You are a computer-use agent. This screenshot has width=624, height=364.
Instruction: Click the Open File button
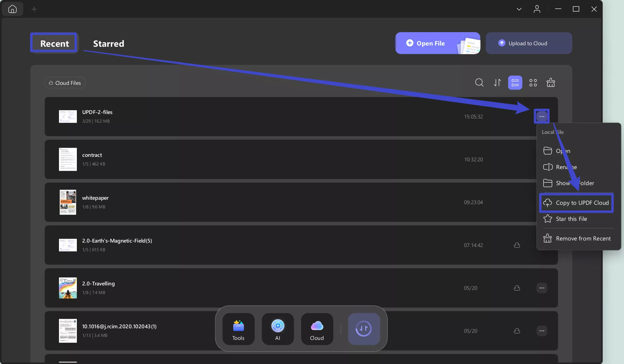pos(438,43)
